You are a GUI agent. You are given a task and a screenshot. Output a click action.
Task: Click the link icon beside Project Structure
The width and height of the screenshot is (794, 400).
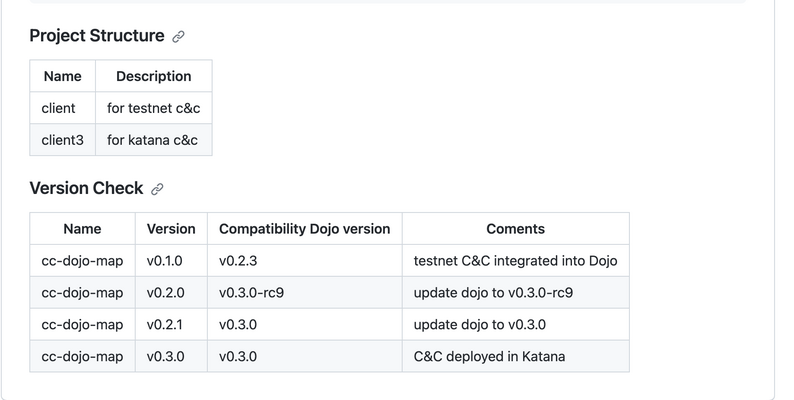[178, 37]
